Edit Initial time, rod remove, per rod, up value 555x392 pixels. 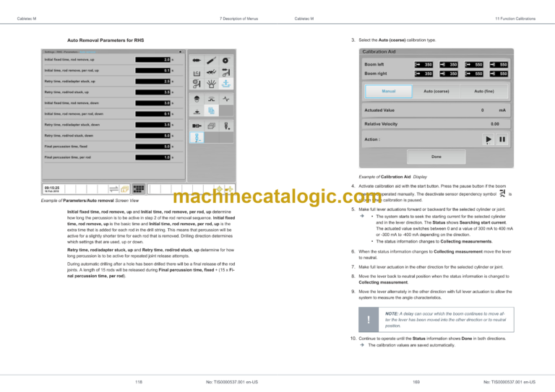[152, 71]
